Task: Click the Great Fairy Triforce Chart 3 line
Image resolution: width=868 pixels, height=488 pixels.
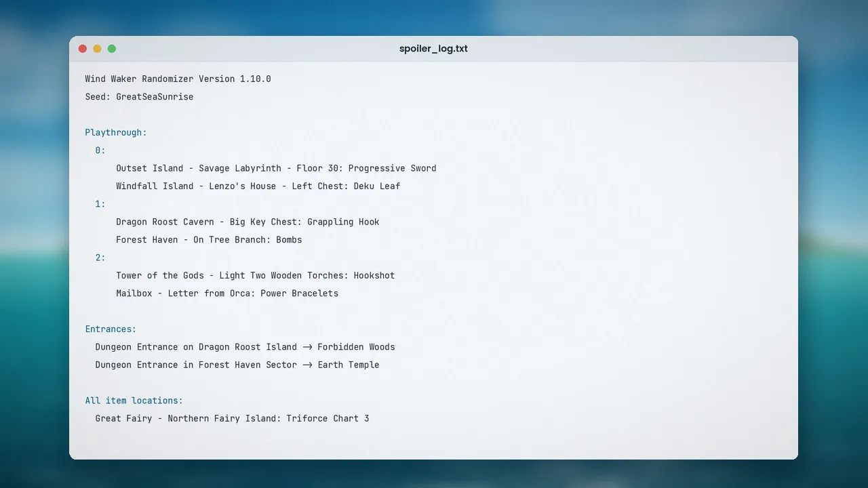Action: point(232,419)
